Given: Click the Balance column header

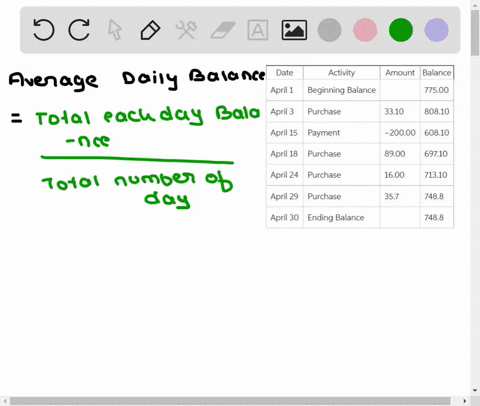Looking at the screenshot, I should 437,73.
